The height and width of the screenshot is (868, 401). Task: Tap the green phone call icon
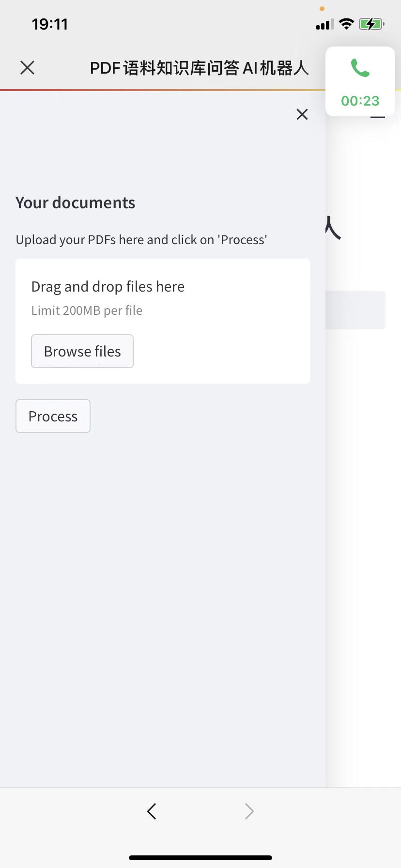pyautogui.click(x=360, y=68)
